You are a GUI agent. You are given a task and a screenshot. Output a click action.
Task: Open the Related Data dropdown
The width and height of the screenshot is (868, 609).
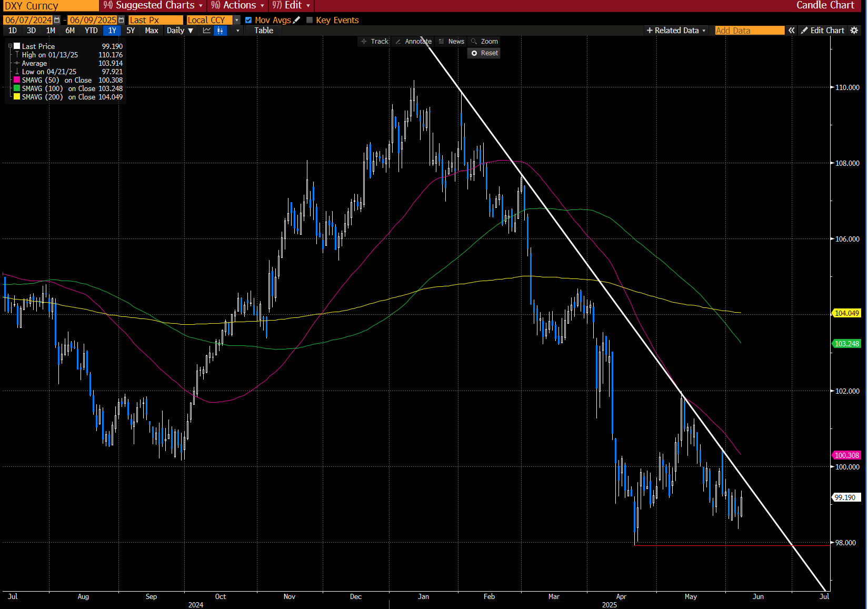[x=676, y=31]
